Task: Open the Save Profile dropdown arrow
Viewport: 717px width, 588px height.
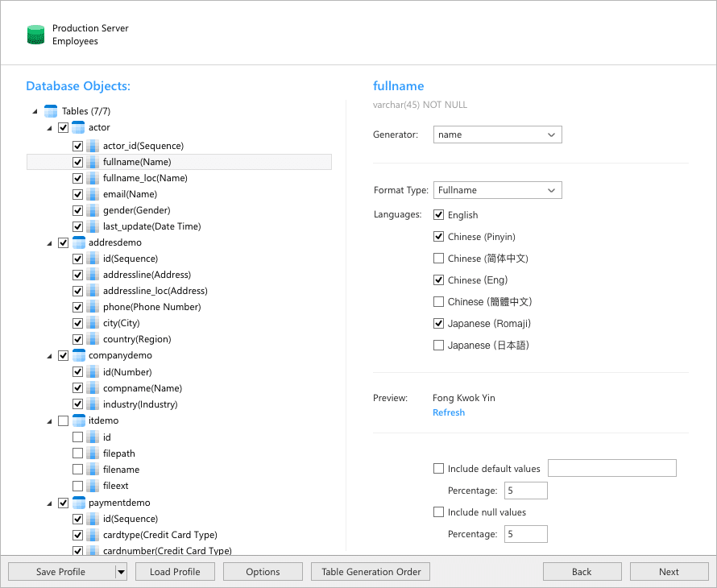Action: click(x=121, y=572)
